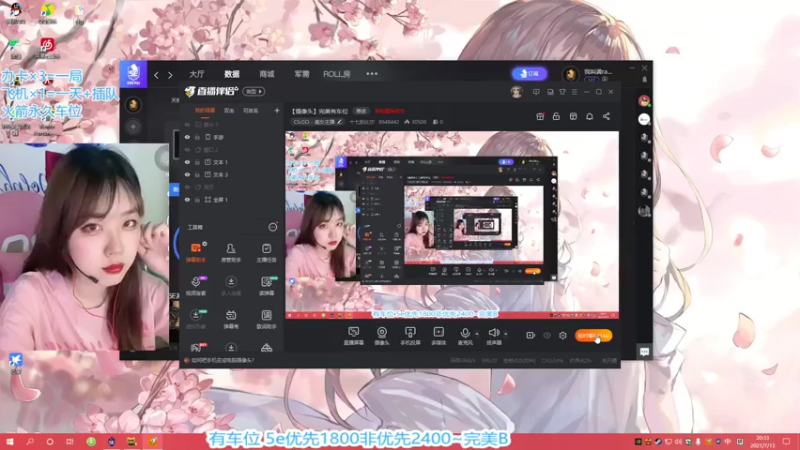The height and width of the screenshot is (450, 800).
Task: Add the 手机投屏 phone mirroring source
Action: pos(410,336)
